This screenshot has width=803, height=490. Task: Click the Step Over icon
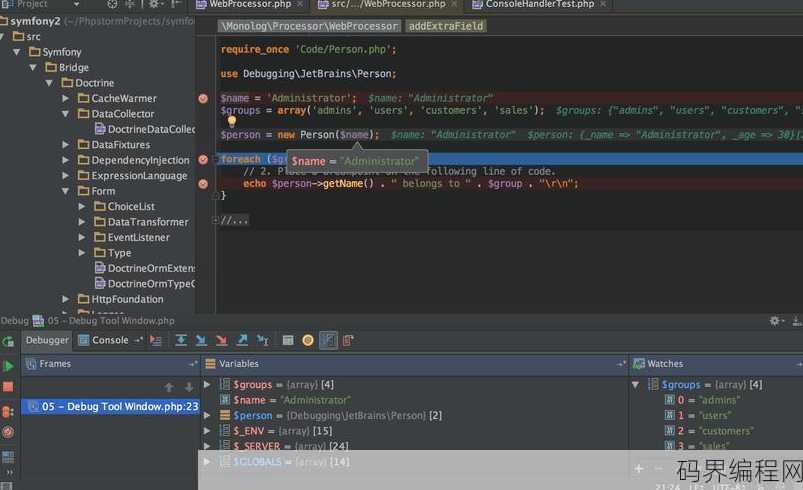181,340
